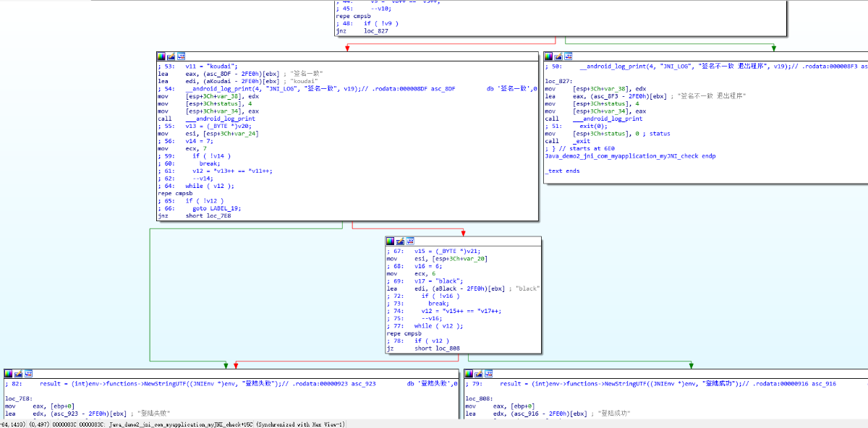Select line 82 NewStringUTF 登陆失败 pseudocode
The image size is (868, 428).
[231, 384]
